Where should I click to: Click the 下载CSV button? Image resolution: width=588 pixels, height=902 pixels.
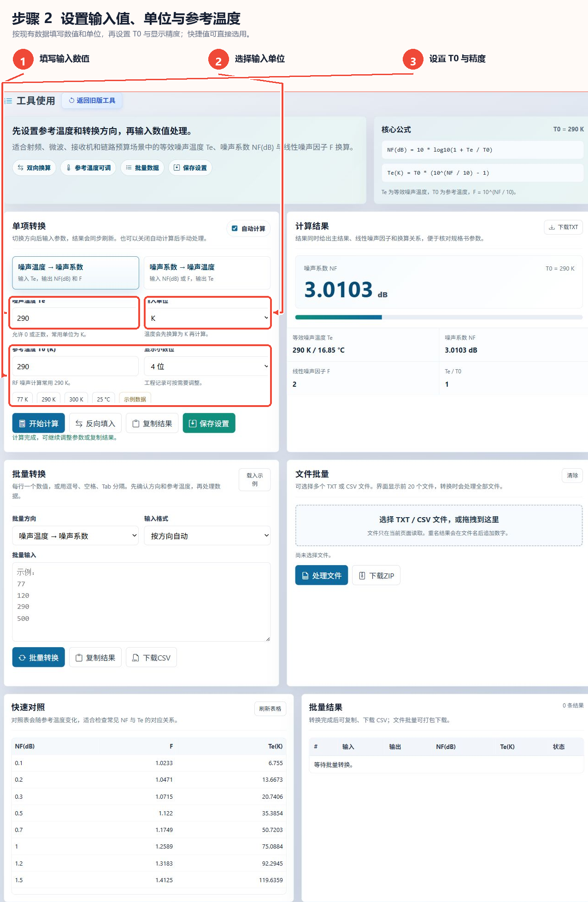(x=152, y=658)
